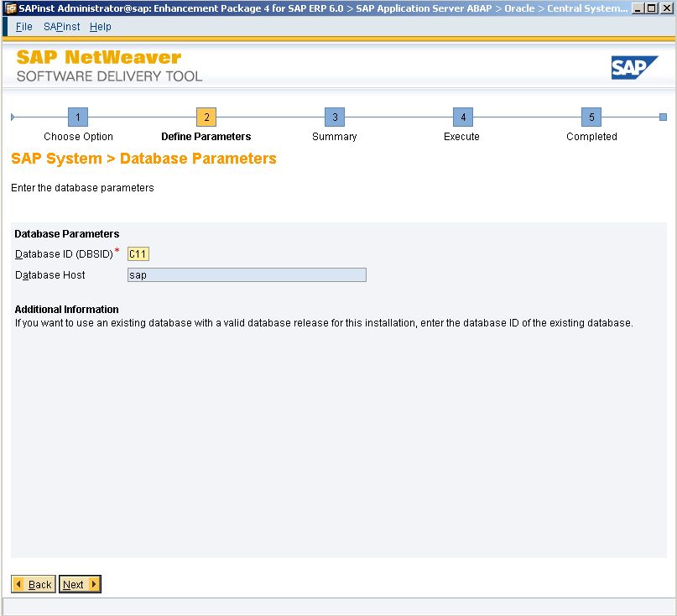Click the step 4 Execute box
The width and height of the screenshot is (677, 616).
click(463, 117)
